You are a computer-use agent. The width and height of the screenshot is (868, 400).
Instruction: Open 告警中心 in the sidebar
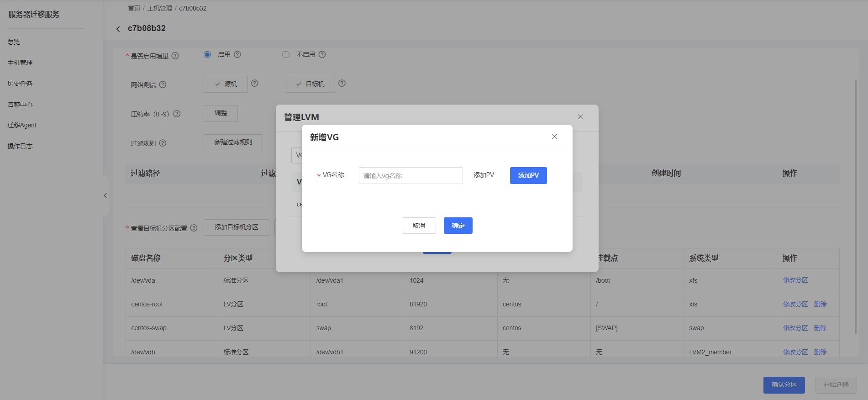[x=20, y=105]
